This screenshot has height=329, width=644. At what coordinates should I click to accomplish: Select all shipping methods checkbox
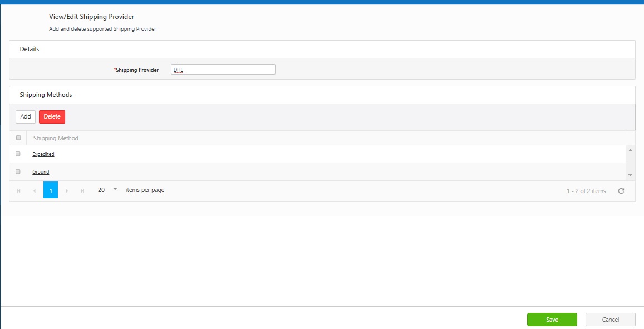tap(18, 138)
